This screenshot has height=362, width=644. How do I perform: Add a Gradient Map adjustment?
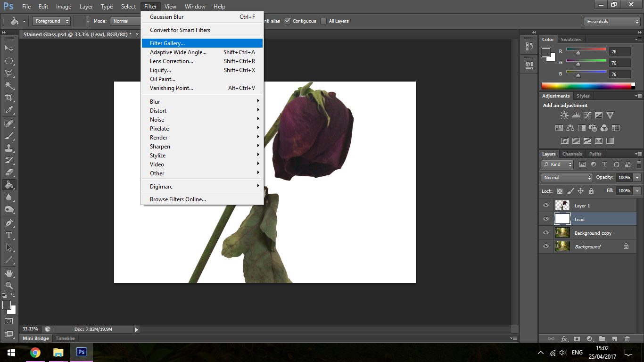pyautogui.click(x=610, y=140)
